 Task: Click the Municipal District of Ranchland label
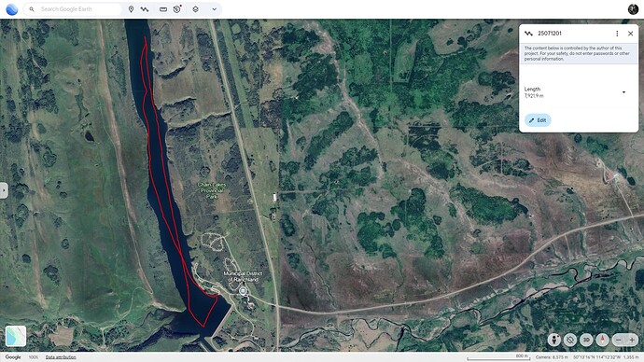pyautogui.click(x=243, y=276)
